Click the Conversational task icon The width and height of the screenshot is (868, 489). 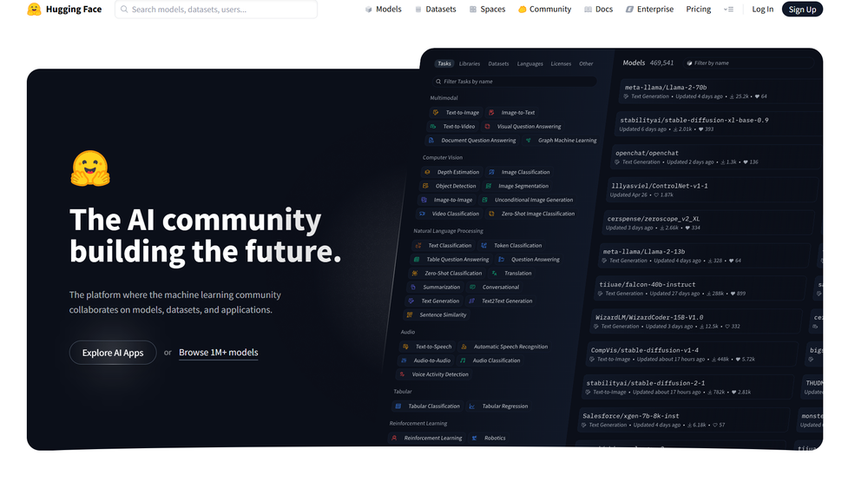pyautogui.click(x=472, y=287)
